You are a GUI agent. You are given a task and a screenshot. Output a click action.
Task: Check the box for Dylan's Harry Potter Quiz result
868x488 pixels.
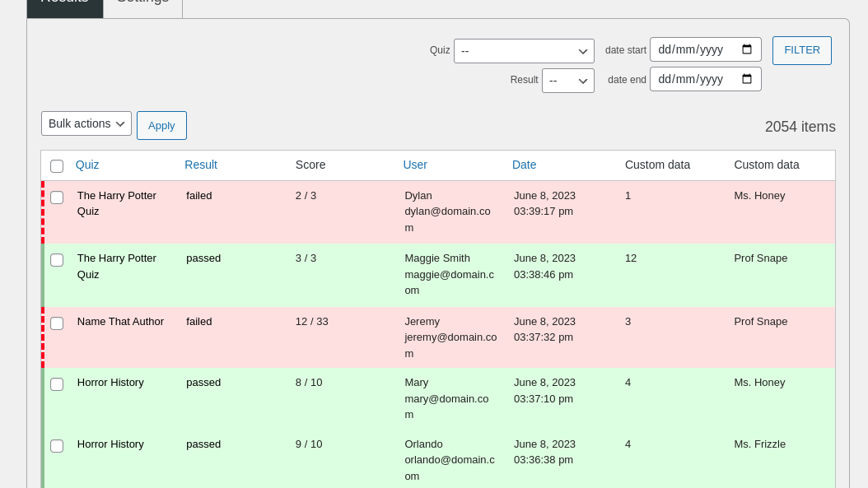pos(57,198)
